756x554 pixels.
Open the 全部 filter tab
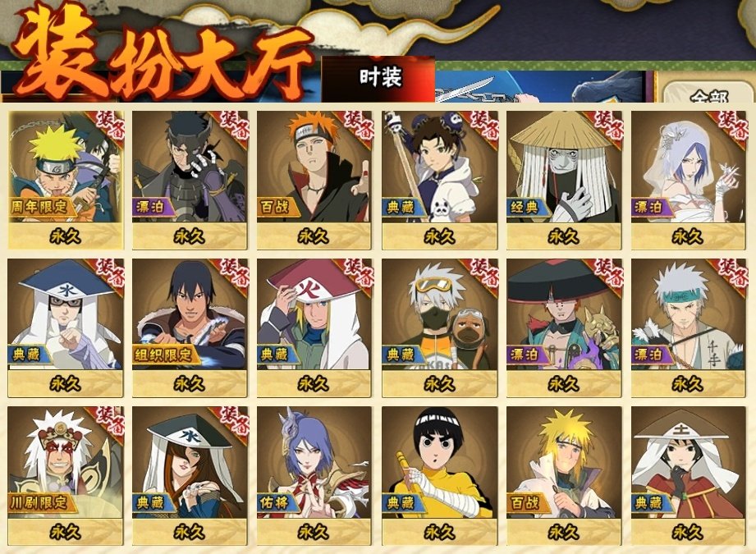tap(708, 94)
